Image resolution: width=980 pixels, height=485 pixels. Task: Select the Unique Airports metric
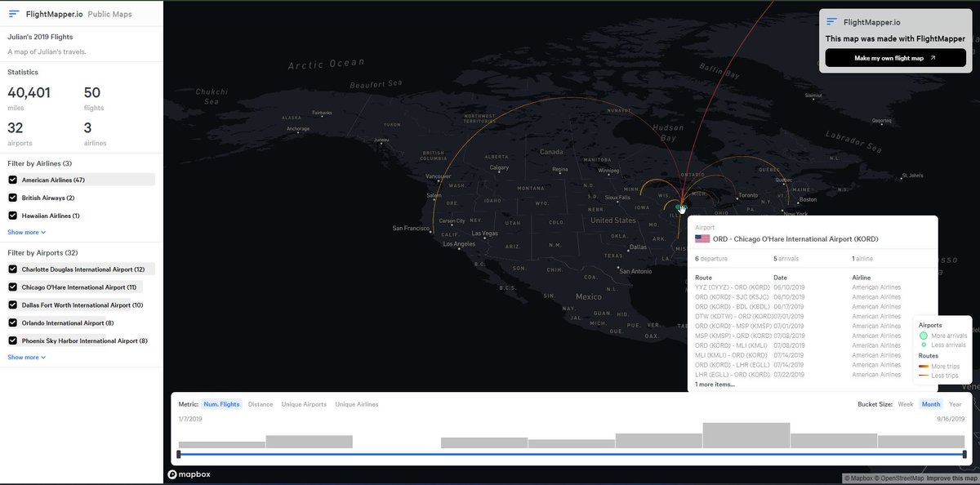(304, 404)
